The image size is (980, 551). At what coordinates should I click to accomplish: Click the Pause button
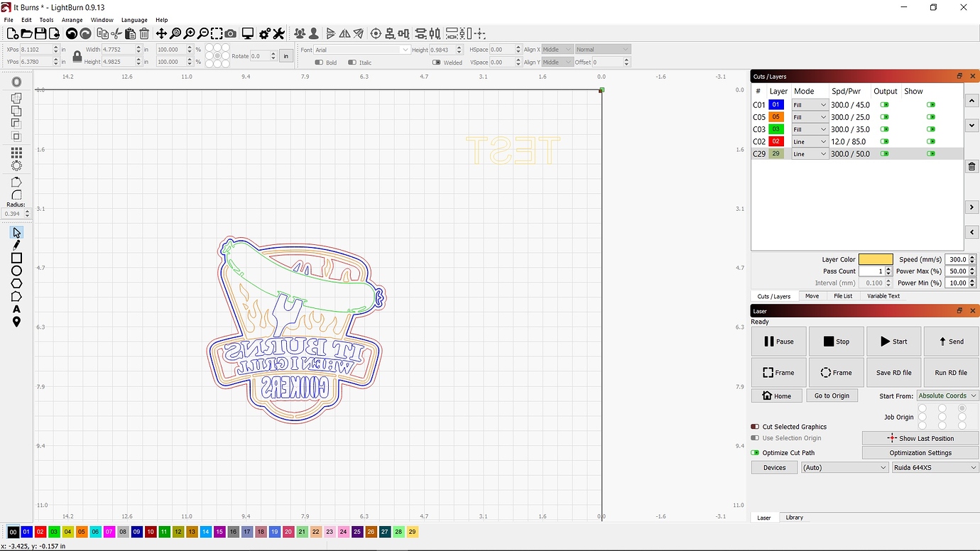[778, 342]
